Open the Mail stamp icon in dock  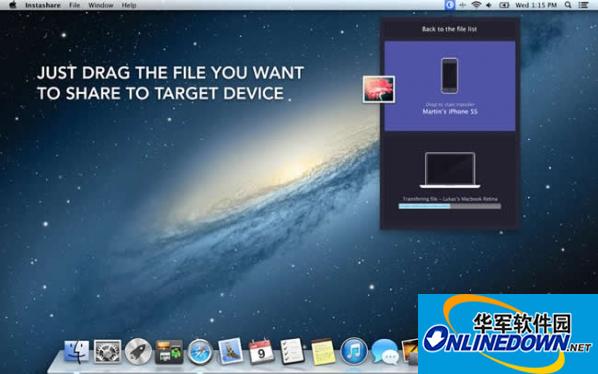coord(230,350)
